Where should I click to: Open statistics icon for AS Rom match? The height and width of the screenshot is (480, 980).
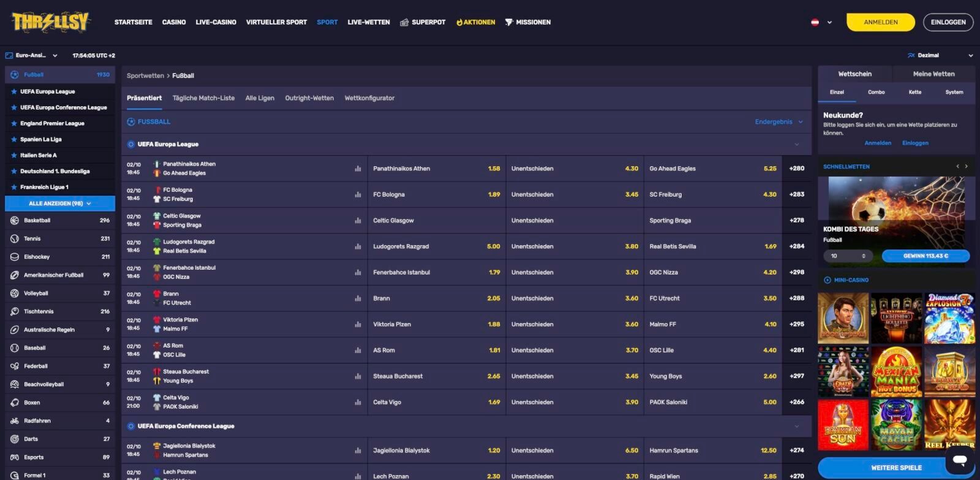point(358,351)
